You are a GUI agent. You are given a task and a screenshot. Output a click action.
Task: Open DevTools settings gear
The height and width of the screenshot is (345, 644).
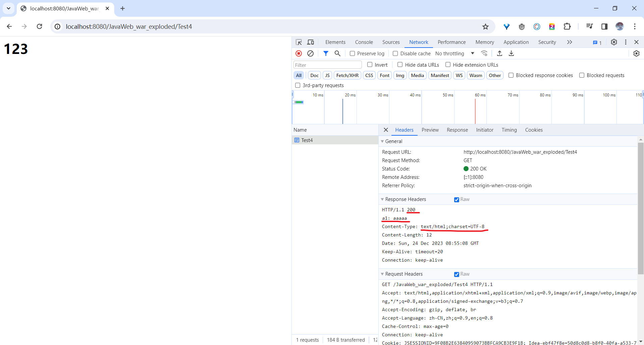[614, 42]
